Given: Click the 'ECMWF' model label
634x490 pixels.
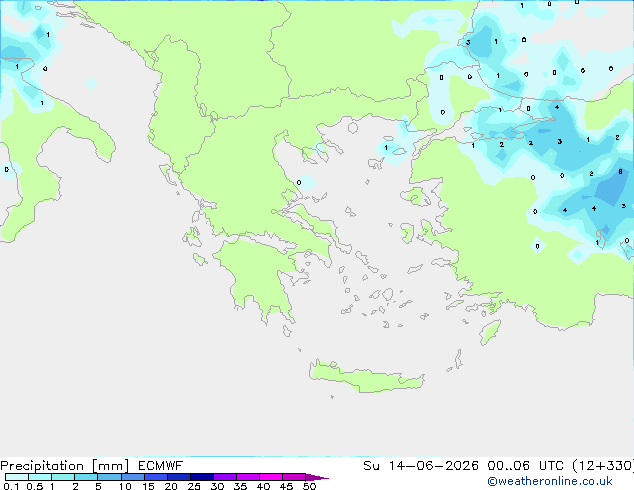Looking at the screenshot, I should click(161, 466).
